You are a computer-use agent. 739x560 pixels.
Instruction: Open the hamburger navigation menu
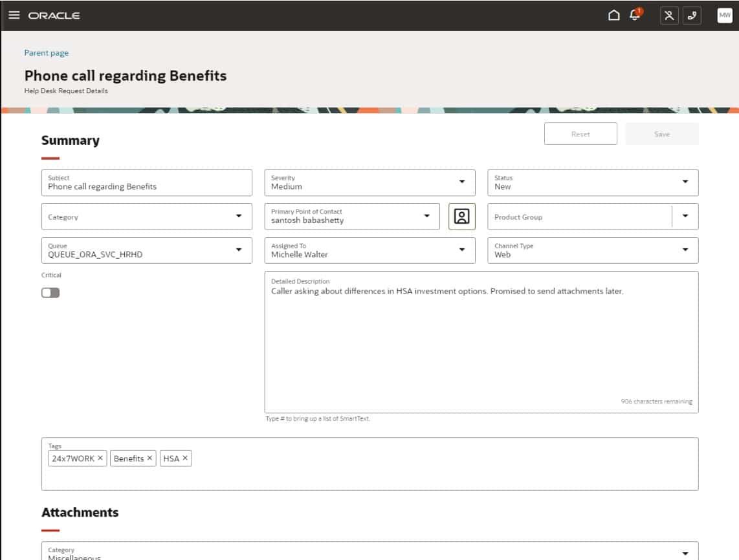tap(14, 15)
